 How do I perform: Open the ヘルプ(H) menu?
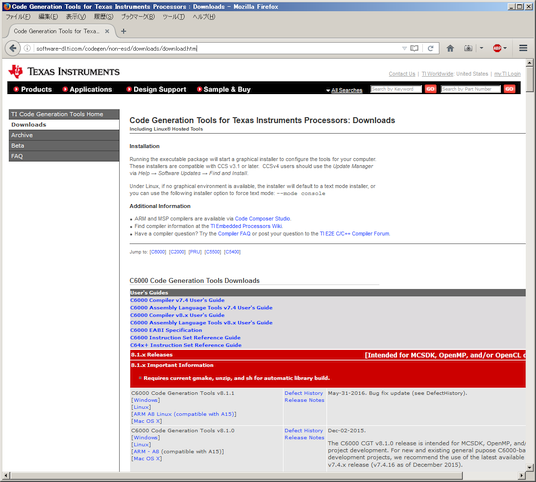204,16
